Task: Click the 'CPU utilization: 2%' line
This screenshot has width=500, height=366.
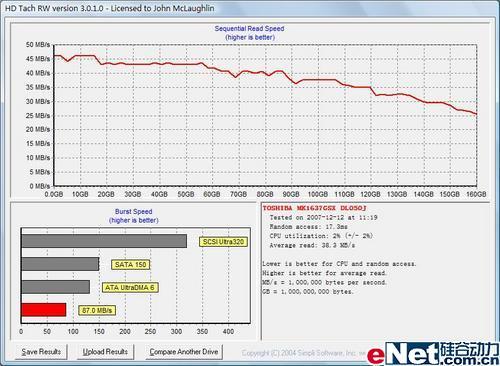Action: pos(321,236)
